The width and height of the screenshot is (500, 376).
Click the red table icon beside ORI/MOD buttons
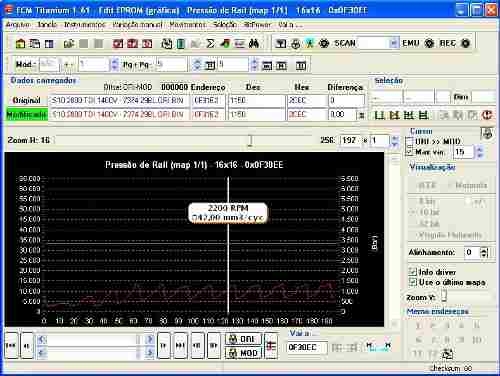pyautogui.click(x=271, y=346)
